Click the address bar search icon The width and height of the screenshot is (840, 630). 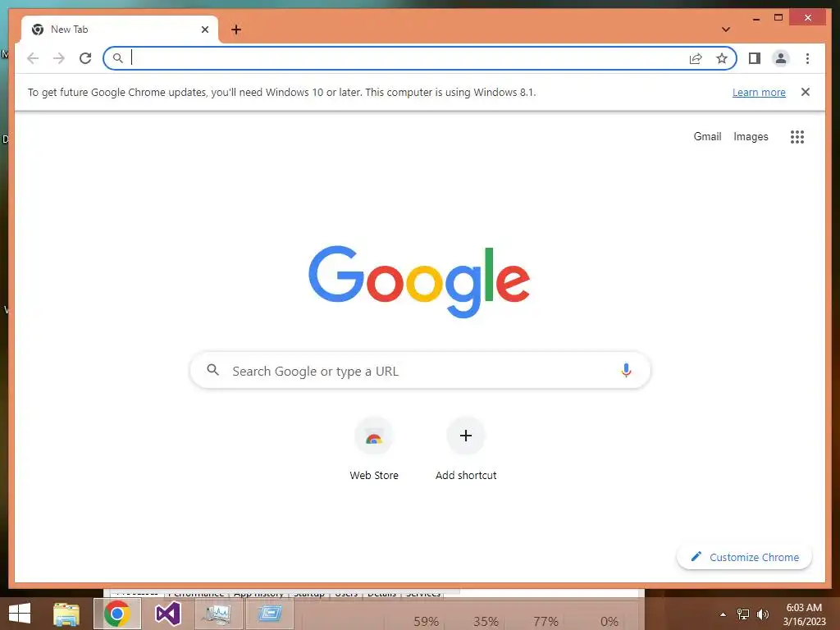point(118,58)
